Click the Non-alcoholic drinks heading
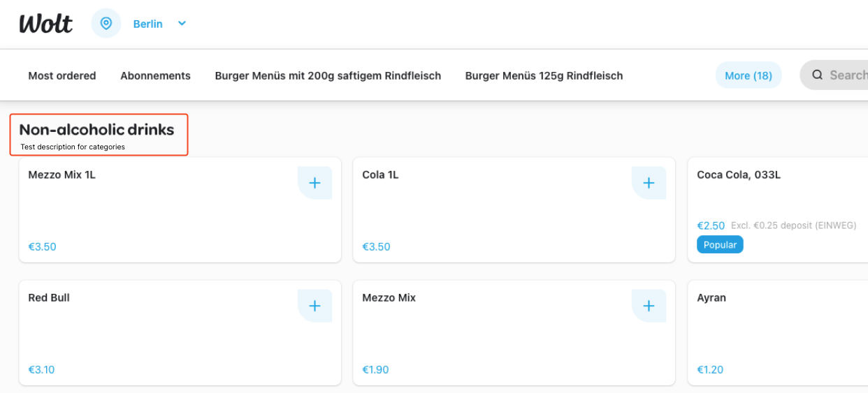This screenshot has width=868, height=393. pos(96,129)
